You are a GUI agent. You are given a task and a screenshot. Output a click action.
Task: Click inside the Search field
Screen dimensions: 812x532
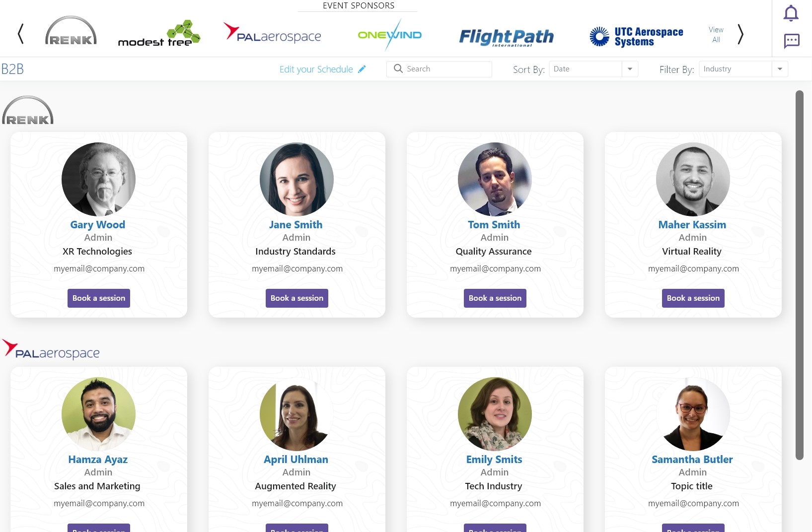pyautogui.click(x=439, y=69)
